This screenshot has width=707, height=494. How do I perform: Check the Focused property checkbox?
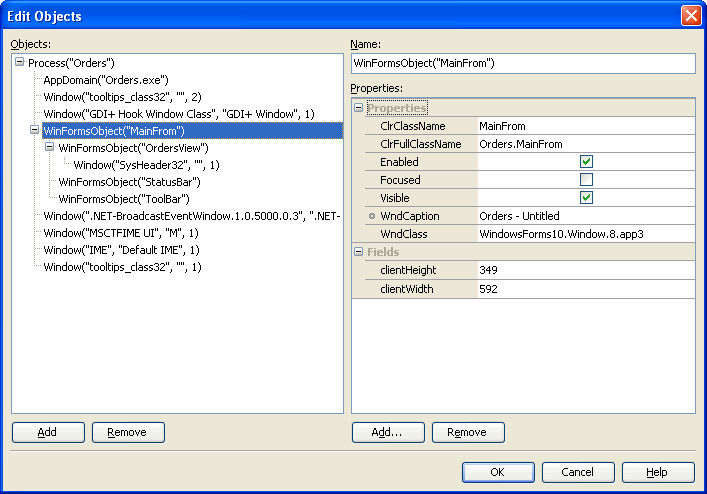click(586, 180)
